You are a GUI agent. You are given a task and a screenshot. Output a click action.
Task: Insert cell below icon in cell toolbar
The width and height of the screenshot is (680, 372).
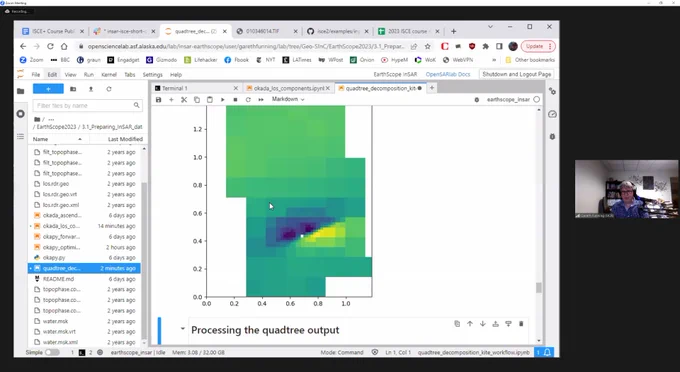tap(508, 324)
